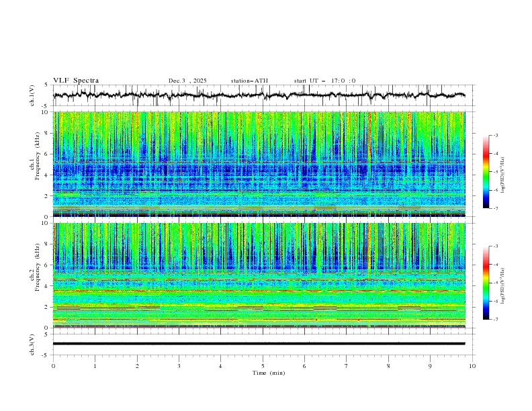Click the ch.2 spectrogram's lower color bar
Image resolution: width=532 pixels, height=411 pixels.
coord(486,283)
